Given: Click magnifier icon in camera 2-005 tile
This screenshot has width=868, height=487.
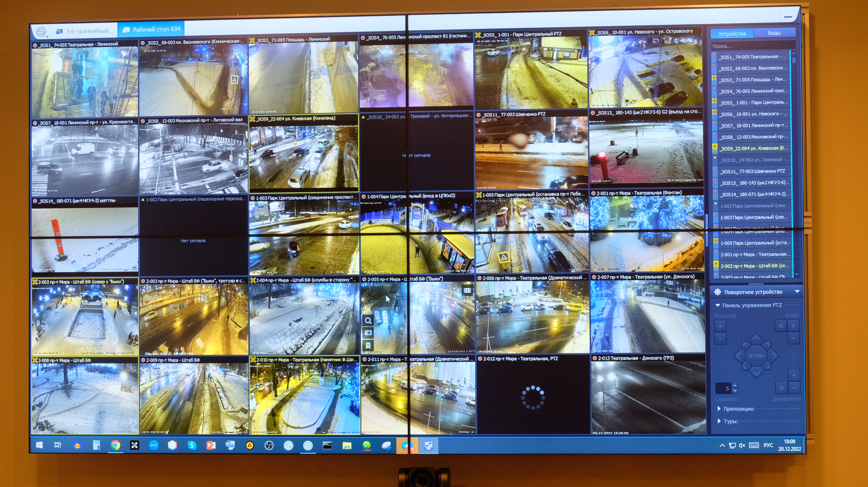Looking at the screenshot, I should tap(368, 321).
